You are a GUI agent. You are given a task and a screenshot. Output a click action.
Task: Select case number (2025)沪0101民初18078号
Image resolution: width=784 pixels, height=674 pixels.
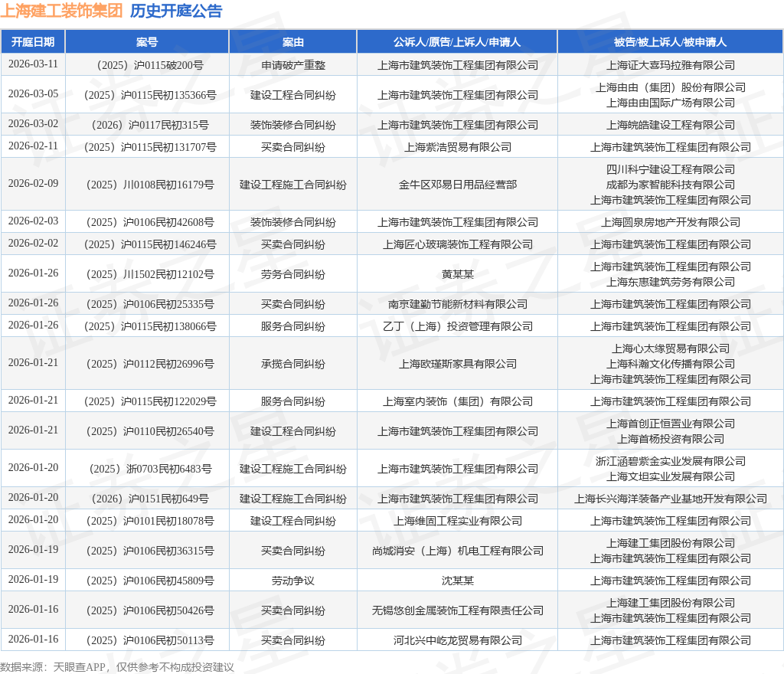point(150,521)
